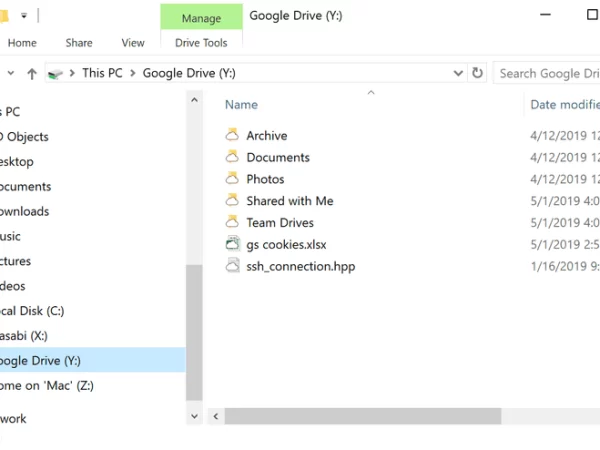Open recent locations dropdown chevron
The width and height of the screenshot is (600, 450).
[x=11, y=73]
